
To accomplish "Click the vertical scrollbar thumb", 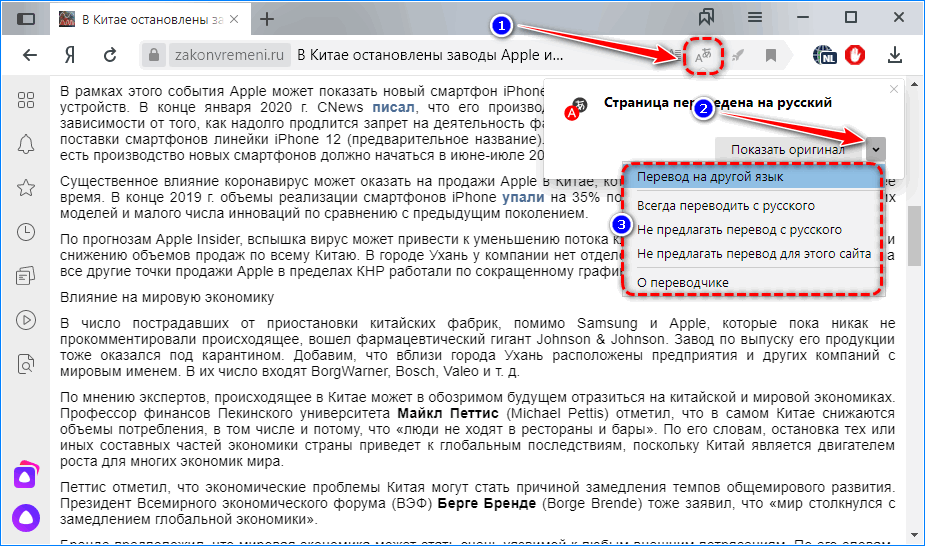I will tap(914, 235).
